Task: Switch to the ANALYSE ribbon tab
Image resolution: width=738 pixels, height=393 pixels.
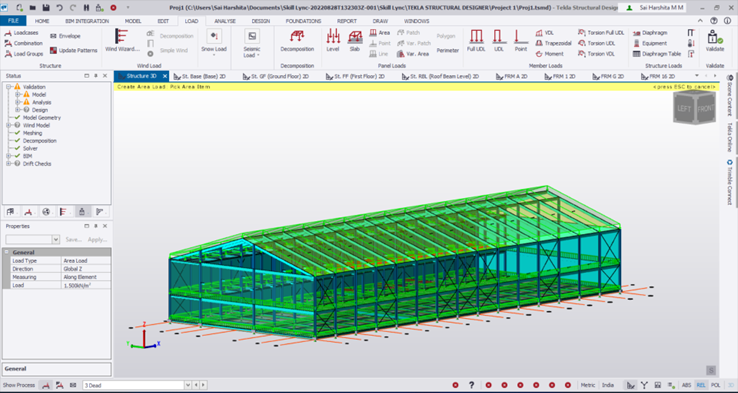Action: click(225, 21)
